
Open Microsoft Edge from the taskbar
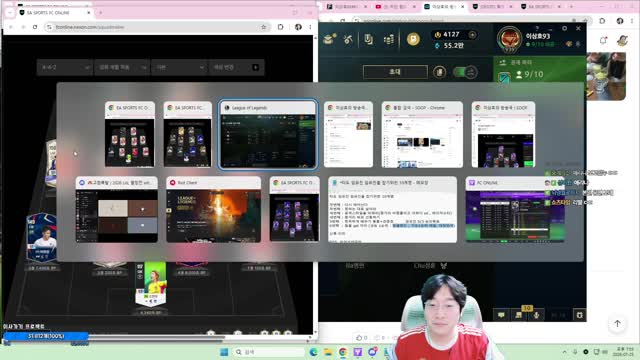313,352
